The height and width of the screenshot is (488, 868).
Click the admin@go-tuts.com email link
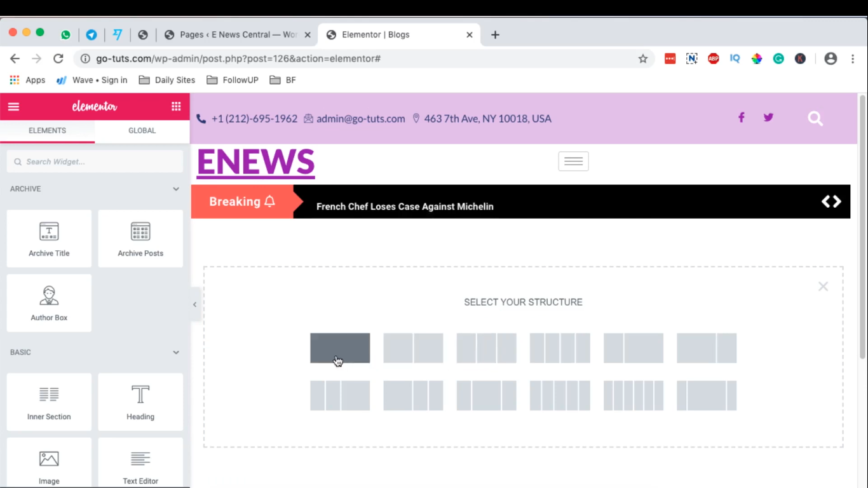pos(360,119)
